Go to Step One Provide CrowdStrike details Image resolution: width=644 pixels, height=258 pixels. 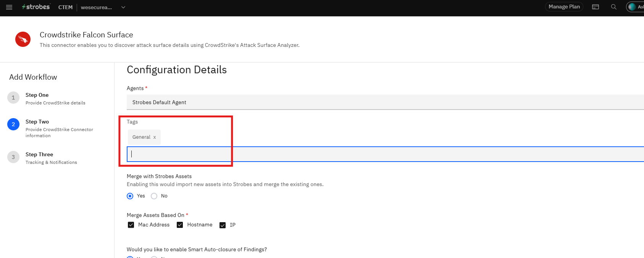(x=55, y=98)
